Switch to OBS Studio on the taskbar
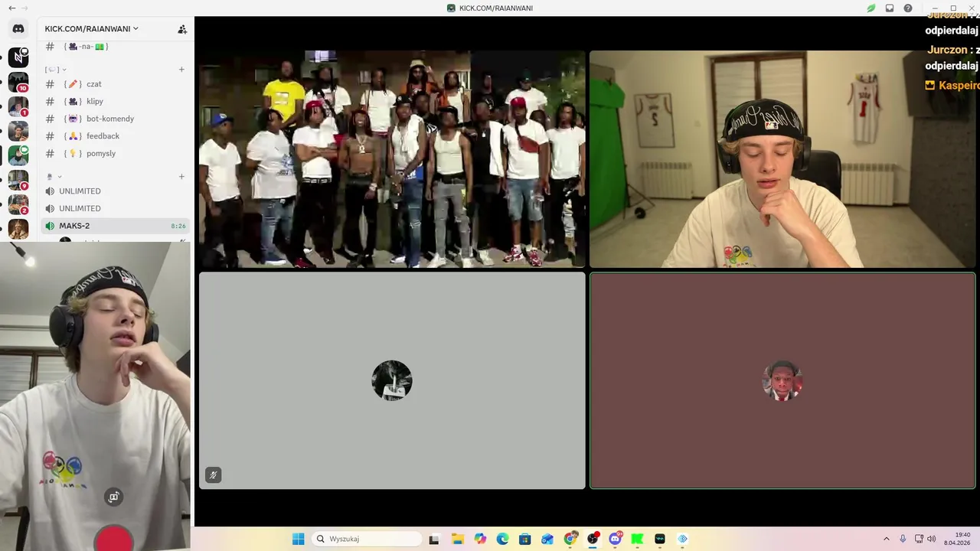This screenshot has width=980, height=551. pos(593,539)
